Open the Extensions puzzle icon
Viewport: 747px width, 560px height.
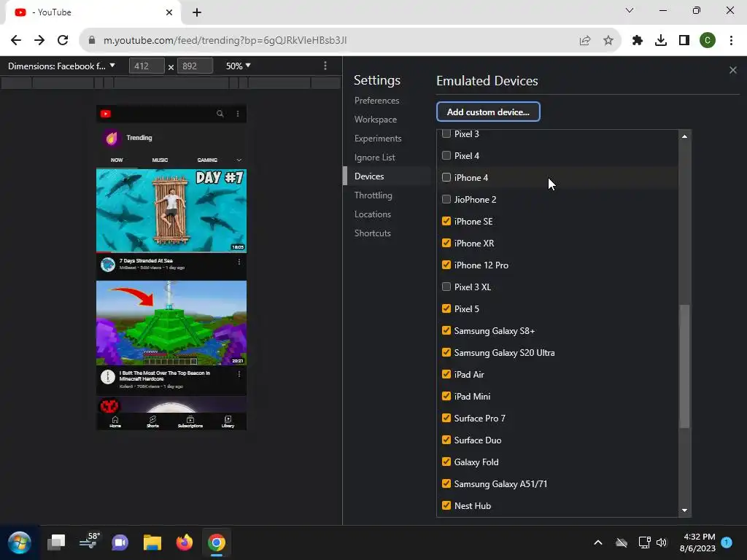click(638, 41)
